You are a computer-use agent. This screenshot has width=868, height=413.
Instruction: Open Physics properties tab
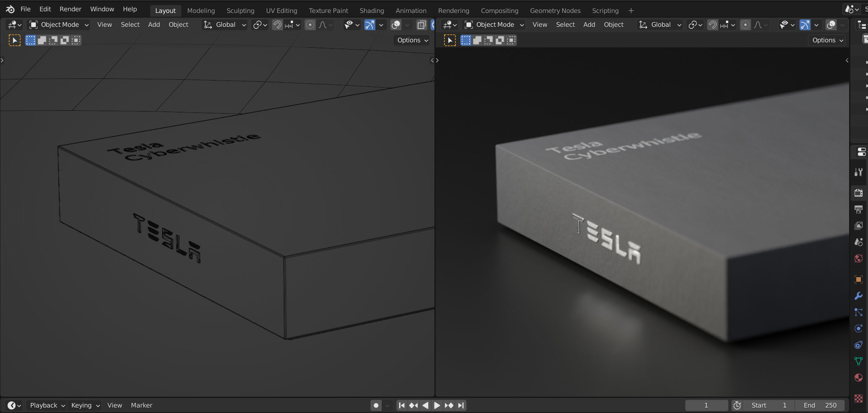click(858, 328)
